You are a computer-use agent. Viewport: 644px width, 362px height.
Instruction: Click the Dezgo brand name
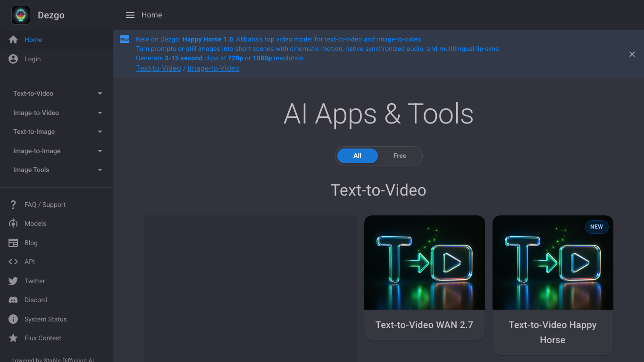51,15
